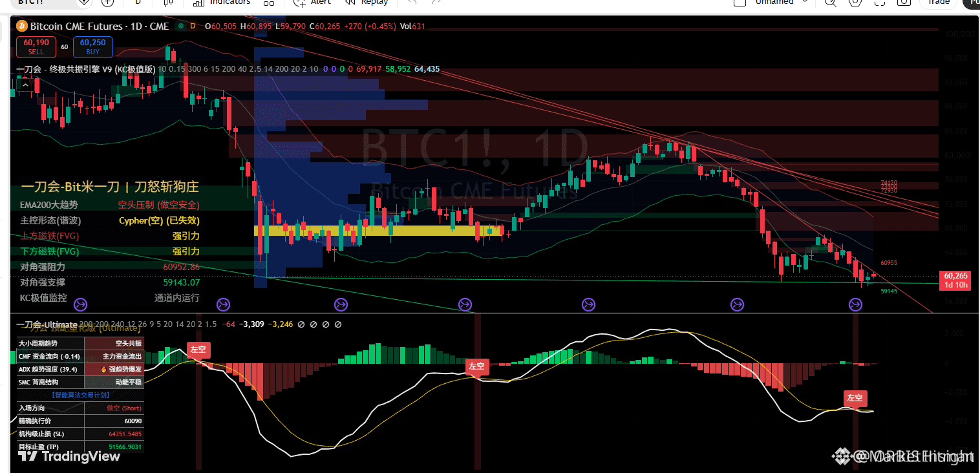Undo the last chart action
Screen dimensions: 980x473
[412, 2]
